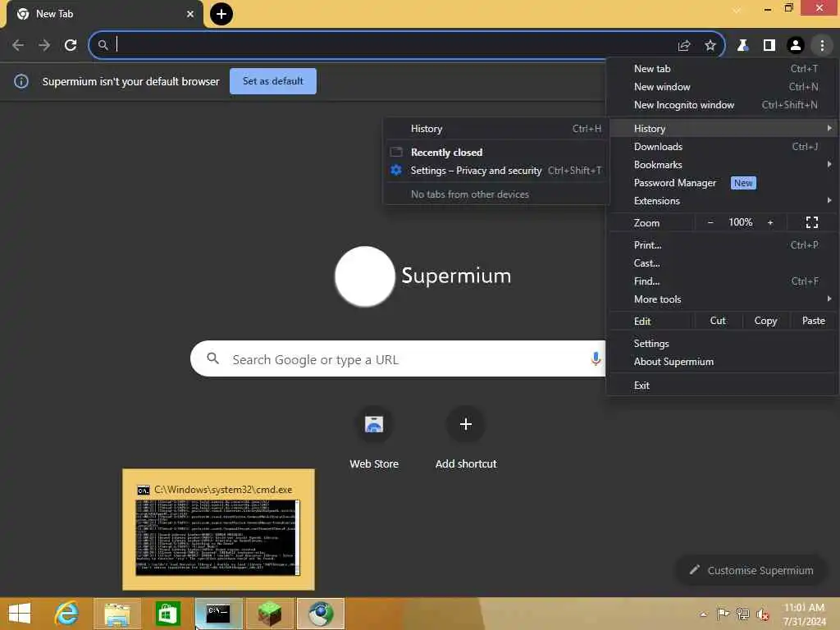Open the Web Store shortcut
Viewport: 840px width, 630px height.
tap(374, 440)
